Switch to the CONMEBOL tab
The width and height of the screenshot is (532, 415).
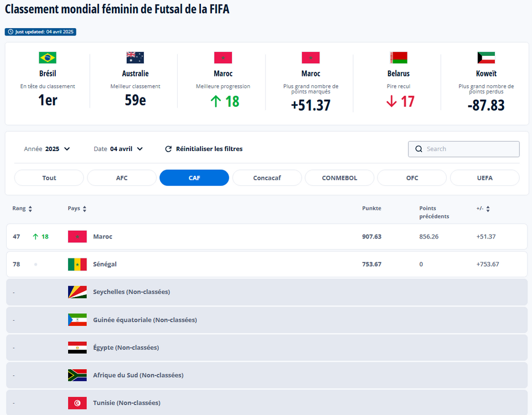(x=339, y=178)
